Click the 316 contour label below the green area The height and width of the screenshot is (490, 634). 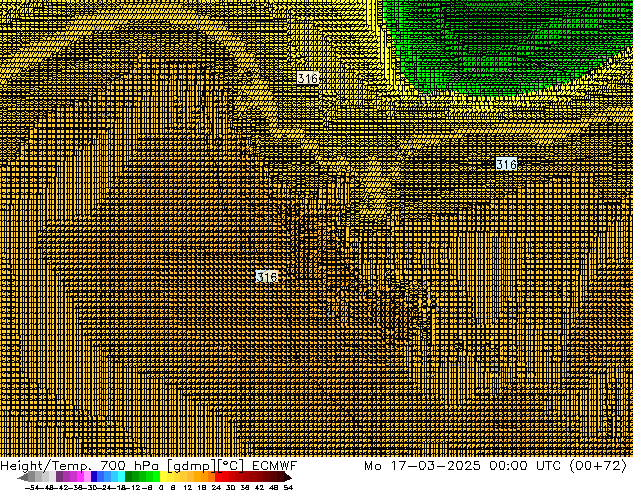pyautogui.click(x=506, y=164)
